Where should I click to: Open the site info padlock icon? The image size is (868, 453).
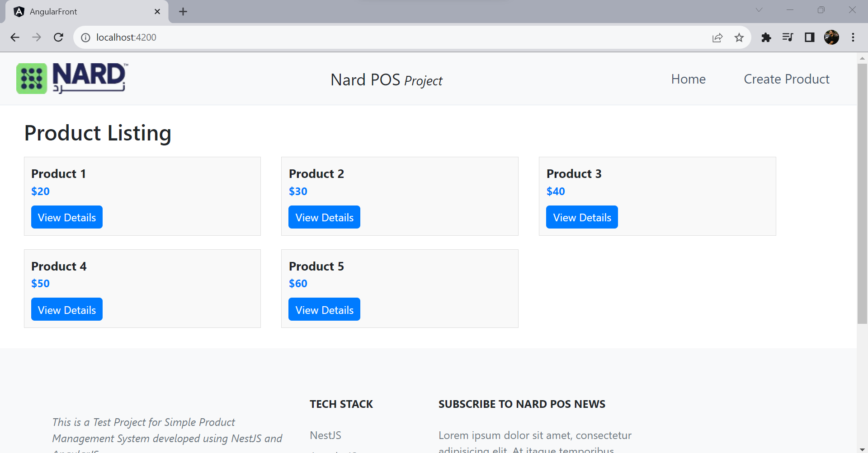85,38
